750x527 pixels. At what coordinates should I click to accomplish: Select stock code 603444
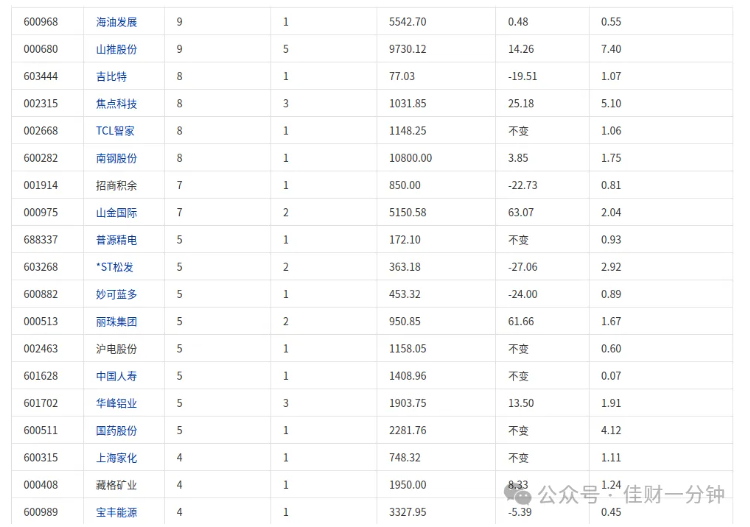(x=41, y=77)
